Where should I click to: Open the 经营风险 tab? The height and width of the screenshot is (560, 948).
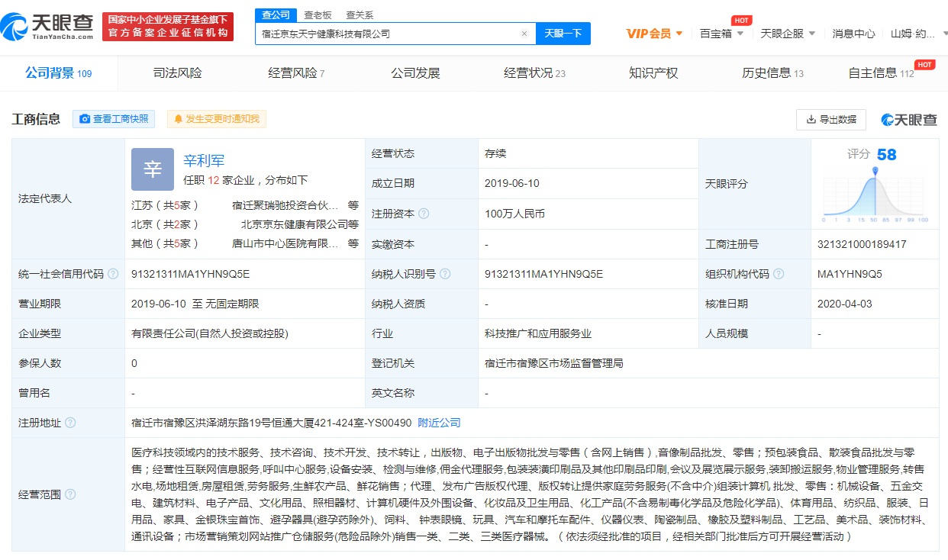tap(296, 73)
